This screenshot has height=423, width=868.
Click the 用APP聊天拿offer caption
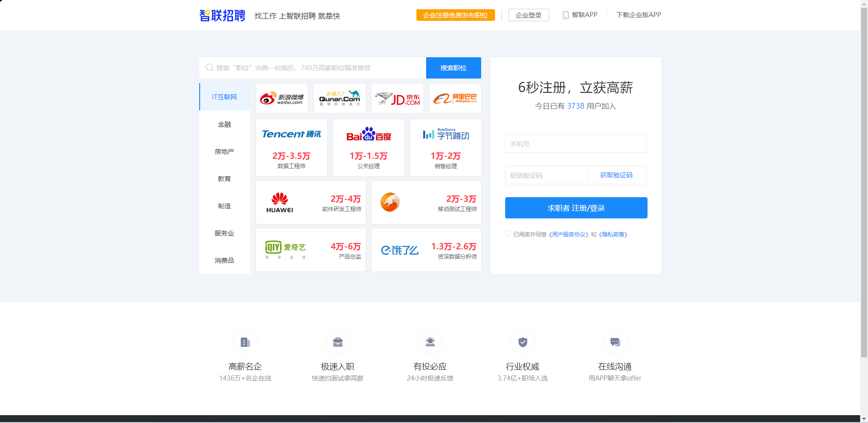click(x=615, y=378)
